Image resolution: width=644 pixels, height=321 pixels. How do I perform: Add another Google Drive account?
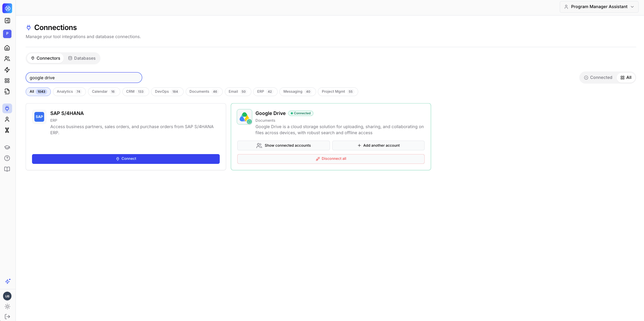point(378,146)
